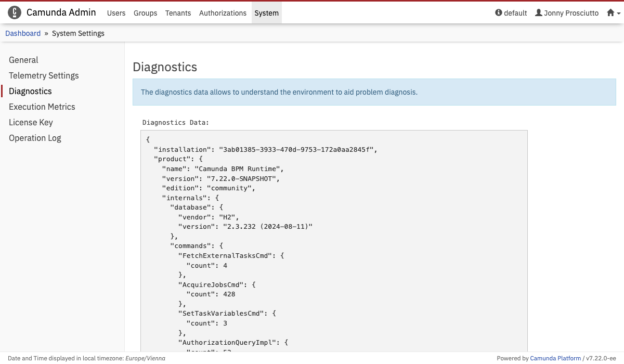Open the home icon app switcher dropdown

tap(614, 13)
